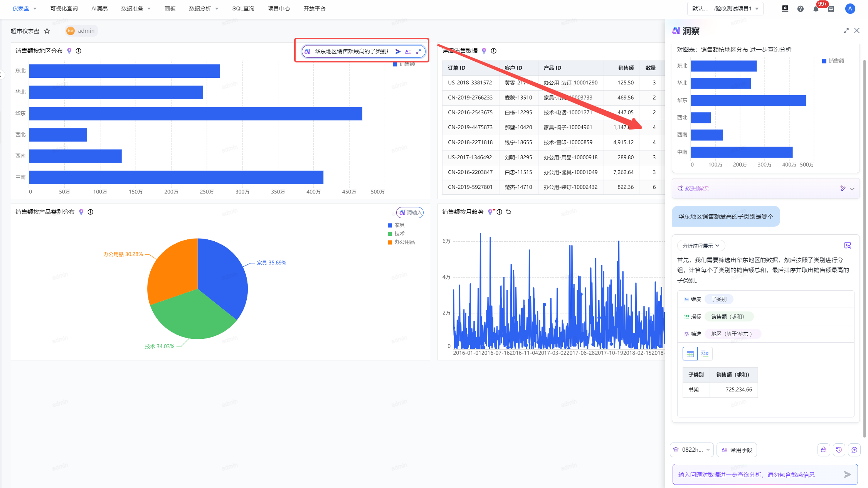Click the lightbulb insight icon beside 详细销售数据
868x488 pixels.
pyautogui.click(x=484, y=50)
